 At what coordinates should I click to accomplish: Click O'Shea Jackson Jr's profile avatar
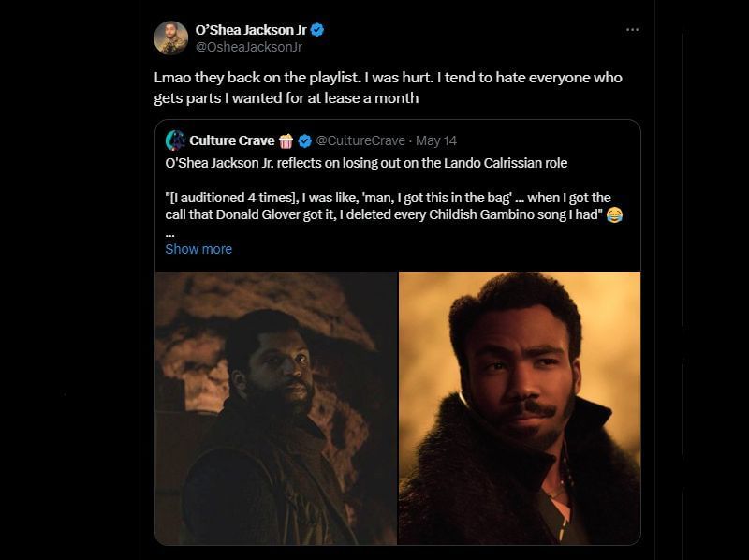coord(170,37)
